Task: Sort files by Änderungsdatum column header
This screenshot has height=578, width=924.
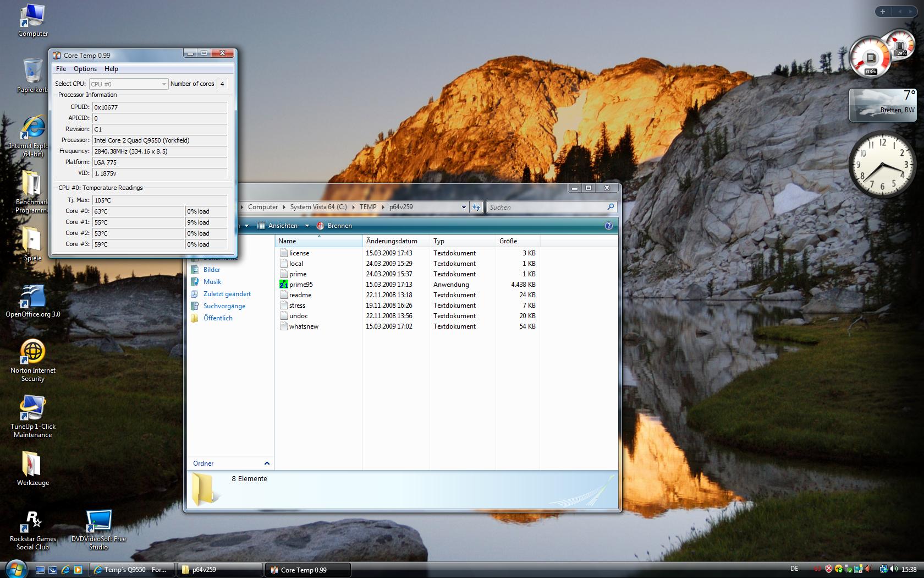Action: (x=396, y=241)
